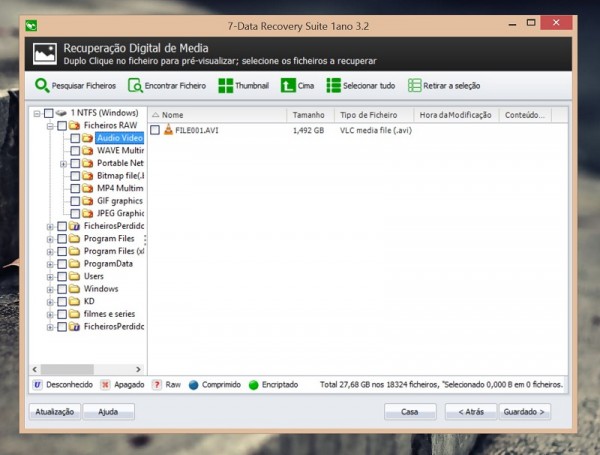Select the last FicheirosPerdidos tree item
Screen dimensions: 600x455
[x=114, y=326]
